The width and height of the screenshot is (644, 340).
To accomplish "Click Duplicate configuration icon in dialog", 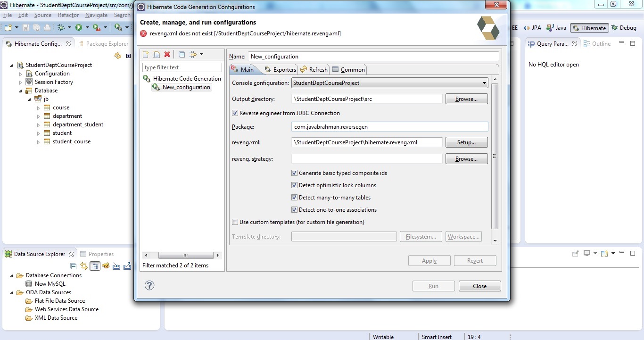I will [x=157, y=54].
